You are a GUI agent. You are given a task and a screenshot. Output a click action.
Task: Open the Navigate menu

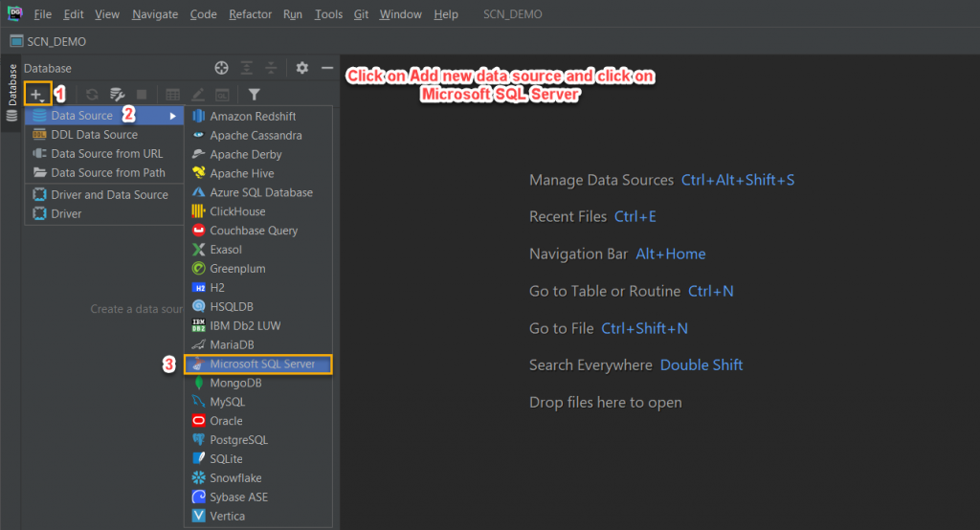point(155,13)
